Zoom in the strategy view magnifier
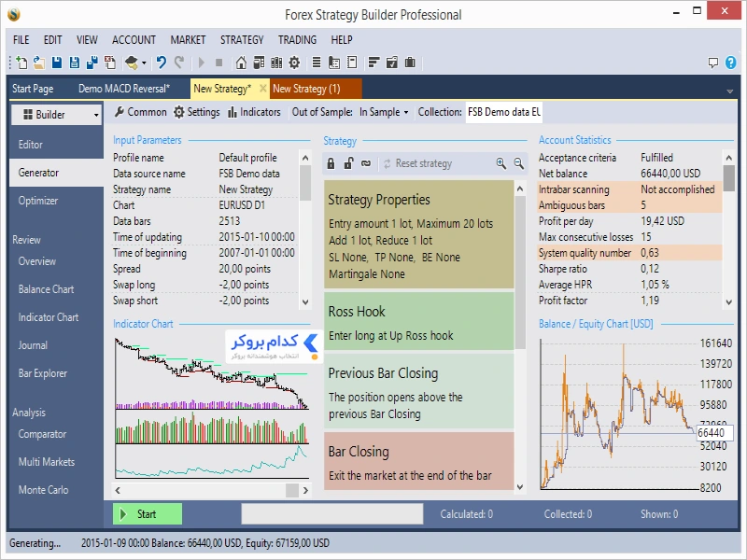This screenshot has height=560, width=747. (x=500, y=163)
